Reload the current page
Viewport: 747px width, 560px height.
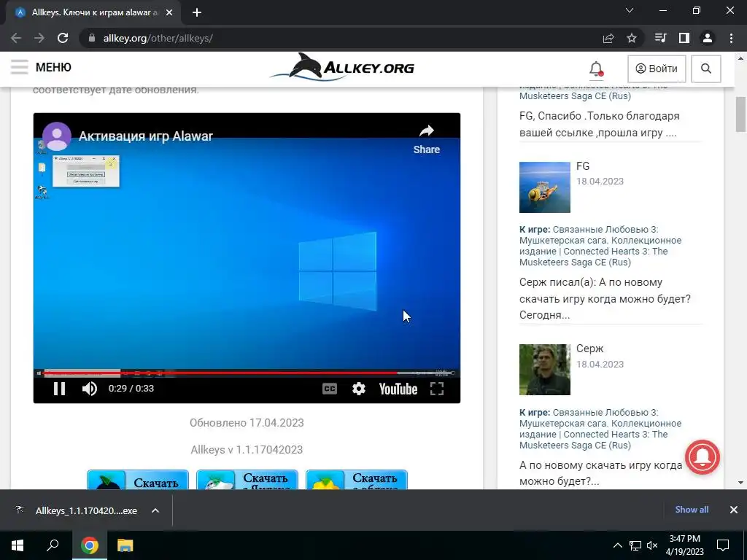[x=63, y=38]
